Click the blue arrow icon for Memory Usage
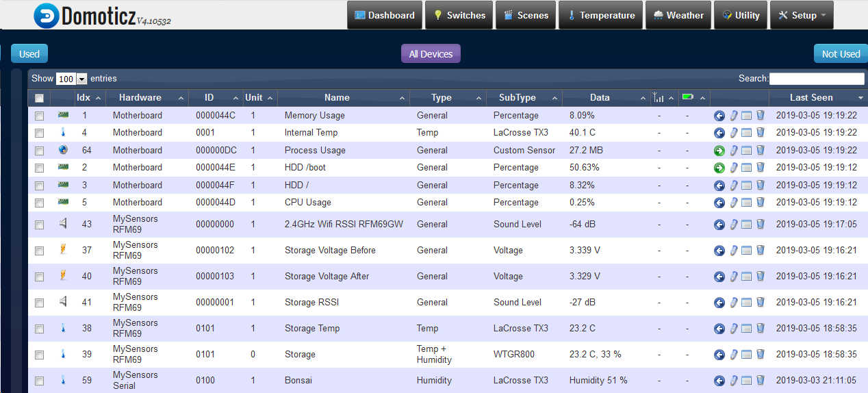 coord(719,116)
